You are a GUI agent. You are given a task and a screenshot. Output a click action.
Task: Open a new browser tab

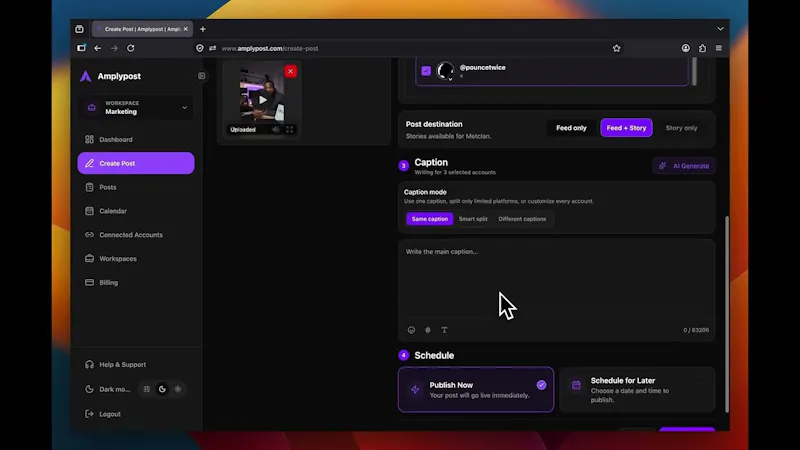(203, 29)
